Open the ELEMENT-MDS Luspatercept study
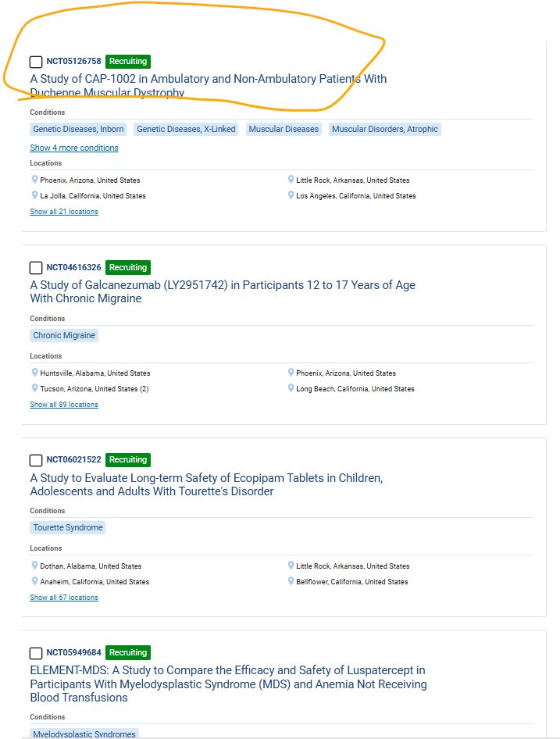Viewport: 560px width, 739px height. (229, 684)
